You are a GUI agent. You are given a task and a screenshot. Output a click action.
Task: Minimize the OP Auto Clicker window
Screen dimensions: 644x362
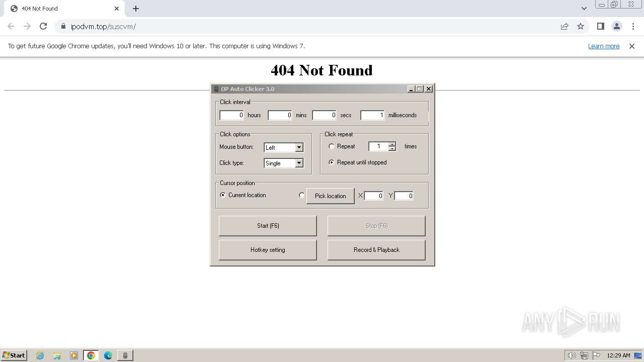(411, 89)
